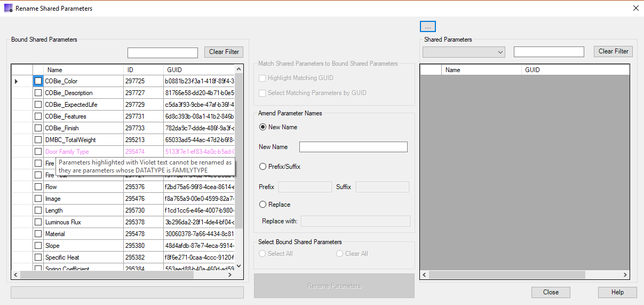
Task: Click the browse '....' button
Action: click(x=428, y=27)
